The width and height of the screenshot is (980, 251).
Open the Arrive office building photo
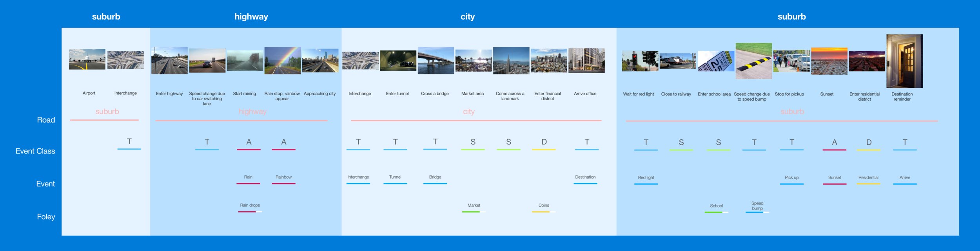point(586,61)
